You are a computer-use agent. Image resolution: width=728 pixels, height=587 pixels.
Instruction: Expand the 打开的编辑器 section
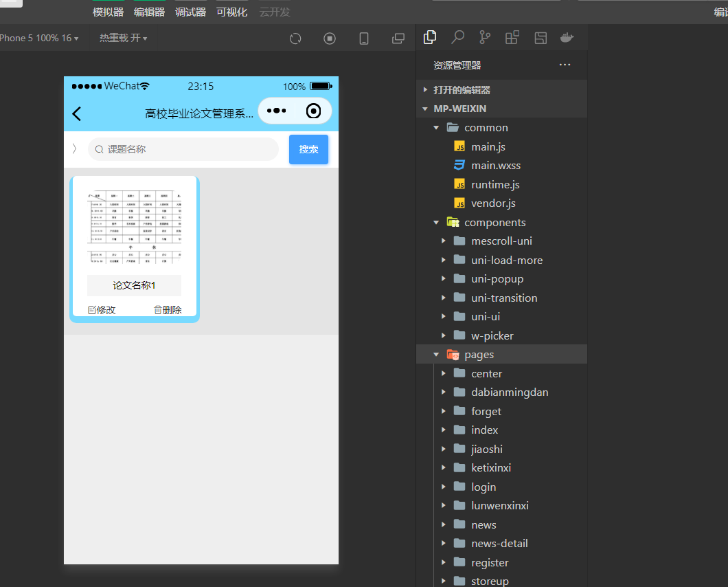501,90
